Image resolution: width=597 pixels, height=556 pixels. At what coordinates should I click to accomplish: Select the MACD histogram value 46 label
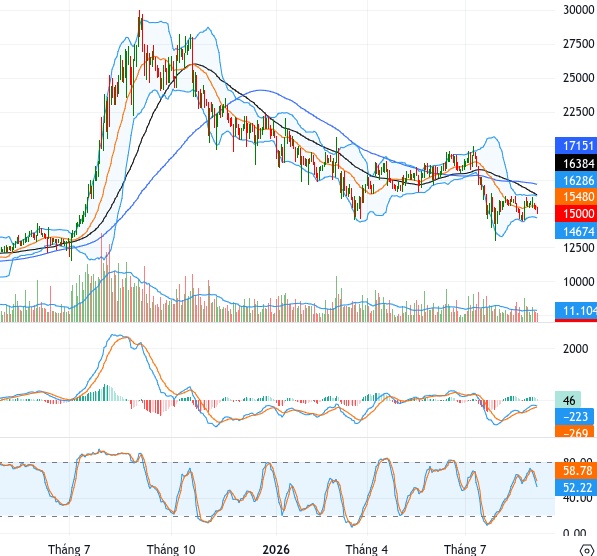click(x=568, y=400)
